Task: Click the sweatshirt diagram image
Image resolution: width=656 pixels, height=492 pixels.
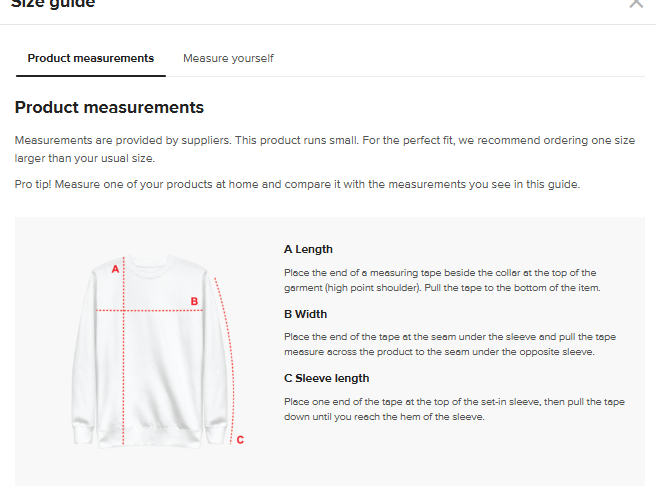Action: tap(150, 350)
